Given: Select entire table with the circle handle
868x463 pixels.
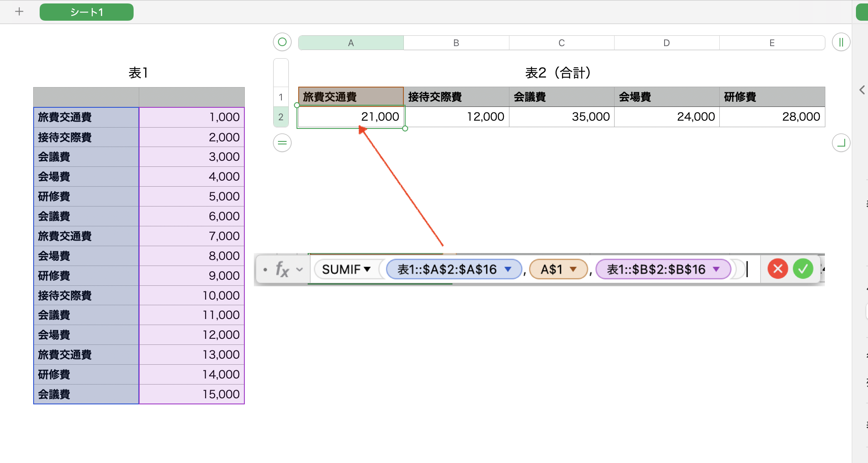Looking at the screenshot, I should point(282,42).
